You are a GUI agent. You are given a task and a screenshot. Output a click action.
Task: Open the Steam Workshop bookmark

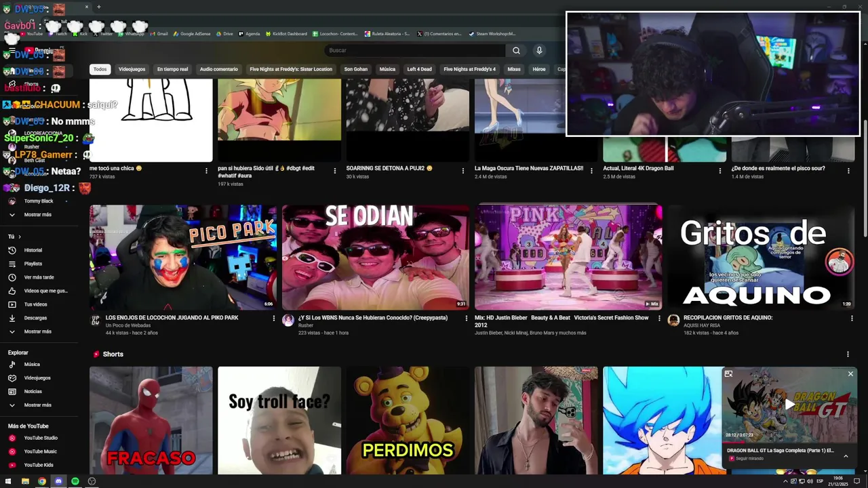point(492,33)
